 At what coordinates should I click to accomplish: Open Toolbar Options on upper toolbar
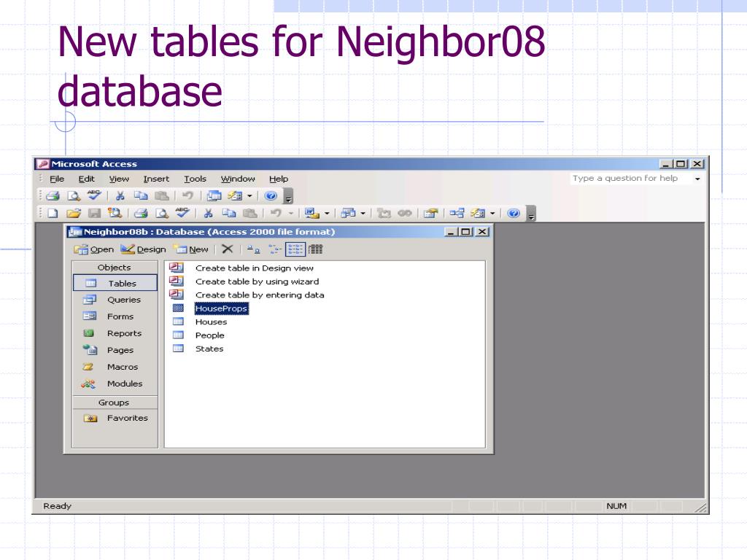point(288,196)
